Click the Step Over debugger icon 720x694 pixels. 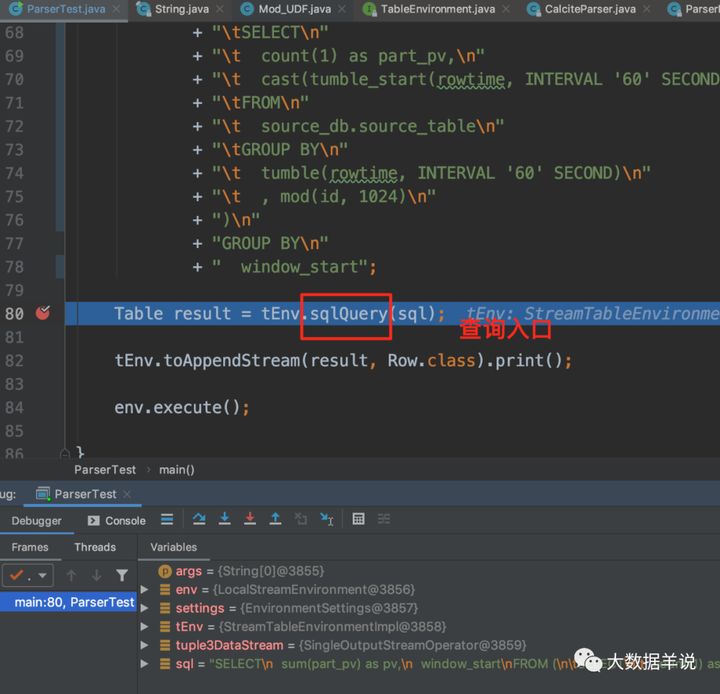199,519
